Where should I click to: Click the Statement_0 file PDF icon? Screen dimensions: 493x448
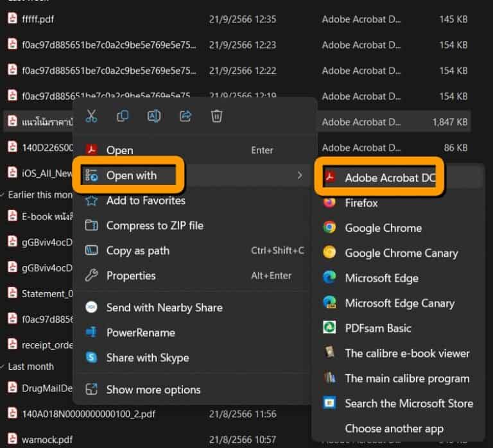click(12, 293)
